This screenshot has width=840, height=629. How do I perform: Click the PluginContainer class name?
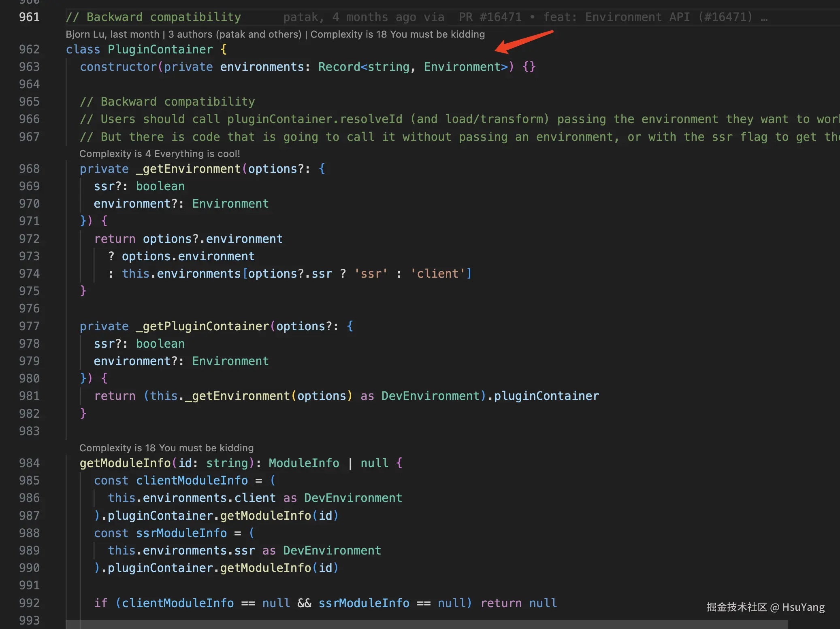click(160, 49)
